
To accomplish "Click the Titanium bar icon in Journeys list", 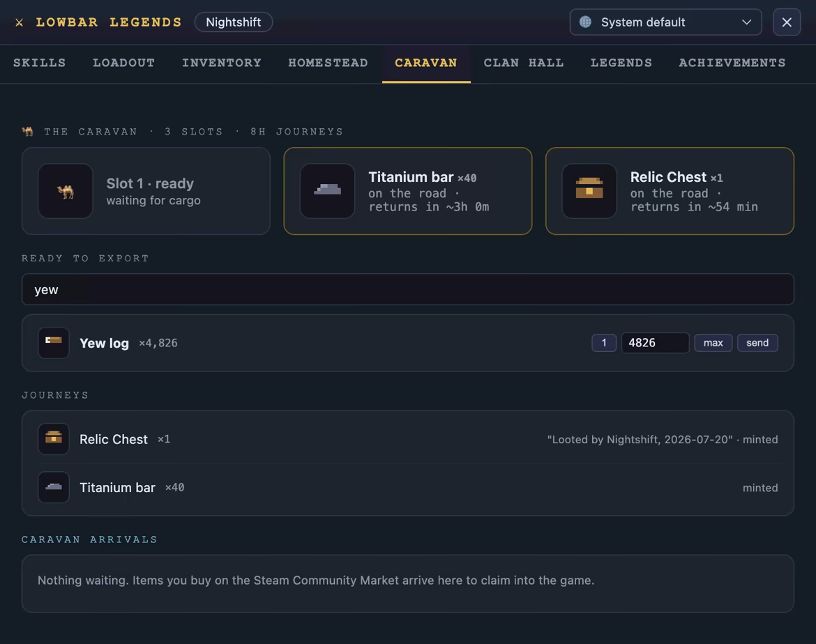I will 54,487.
